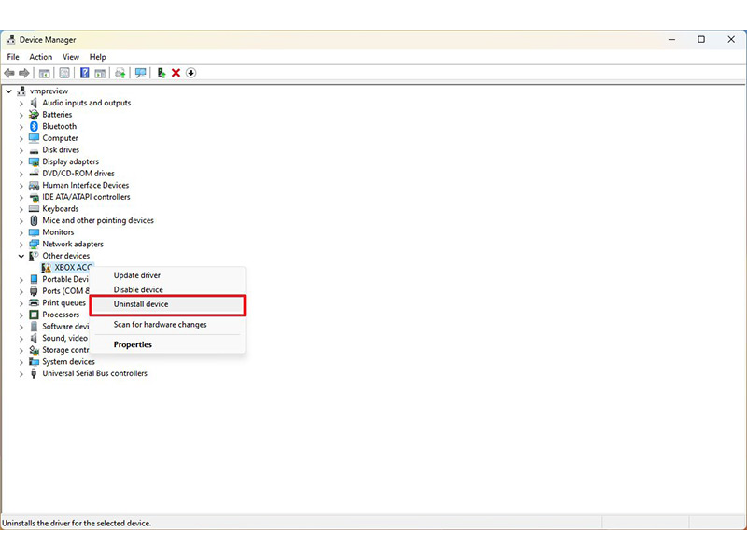Image resolution: width=747 pixels, height=560 pixels.
Task: Click the Universal Serial Bus controllers icon
Action: (x=34, y=374)
